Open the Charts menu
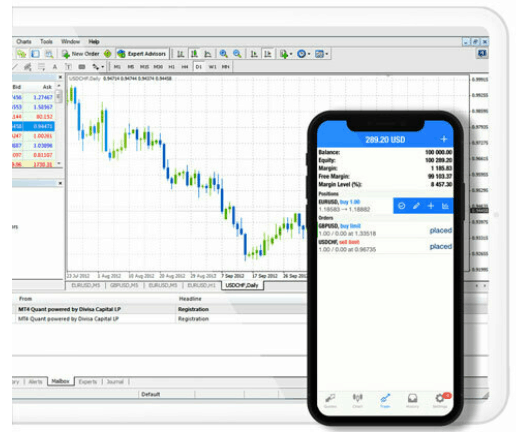Screen dimensions: 516x433 24,42
